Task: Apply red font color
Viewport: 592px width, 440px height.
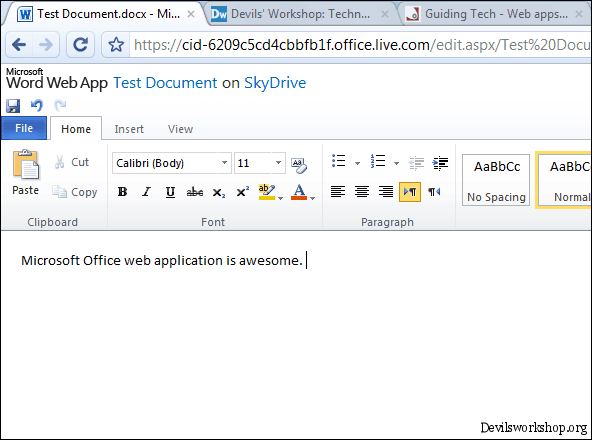Action: [x=299, y=192]
